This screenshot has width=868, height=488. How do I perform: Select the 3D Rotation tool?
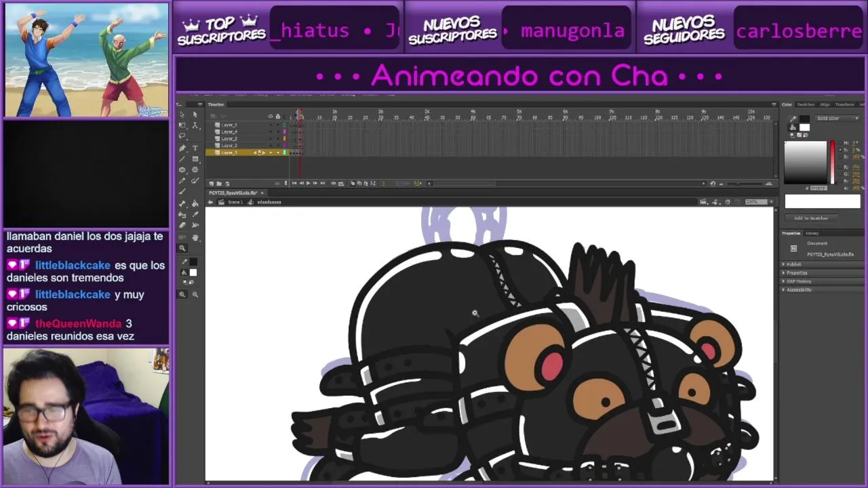tap(195, 125)
